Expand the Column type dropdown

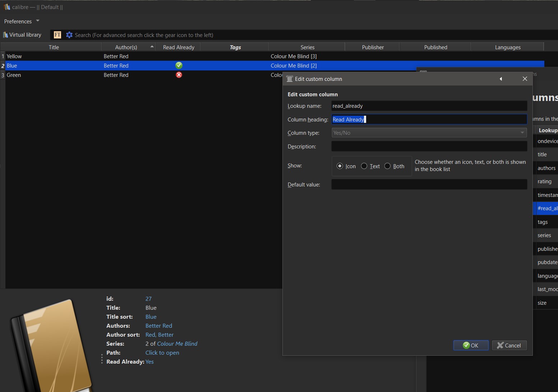coord(429,133)
